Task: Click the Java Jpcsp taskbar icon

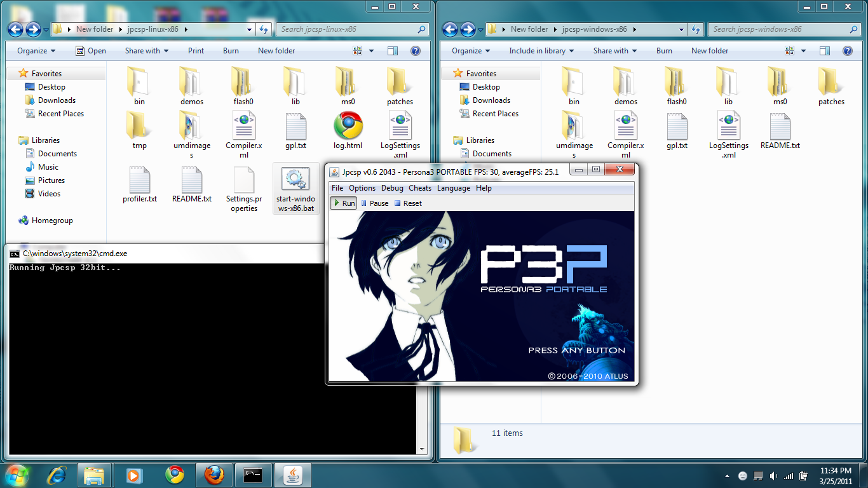Action: (292, 475)
